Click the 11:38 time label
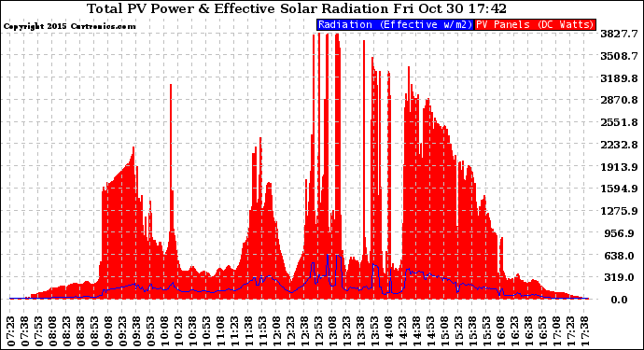The image size is (644, 350). [249, 330]
